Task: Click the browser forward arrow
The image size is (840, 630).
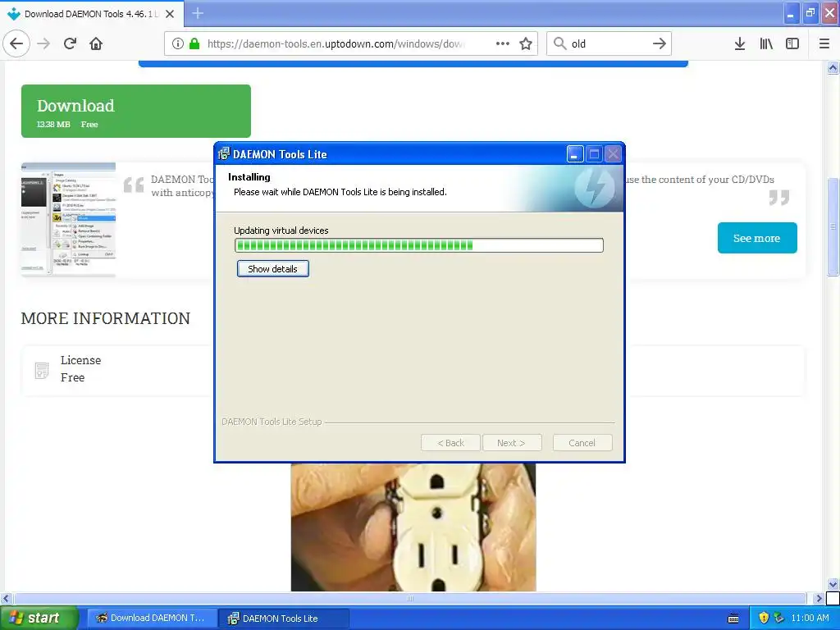Action: click(x=43, y=43)
